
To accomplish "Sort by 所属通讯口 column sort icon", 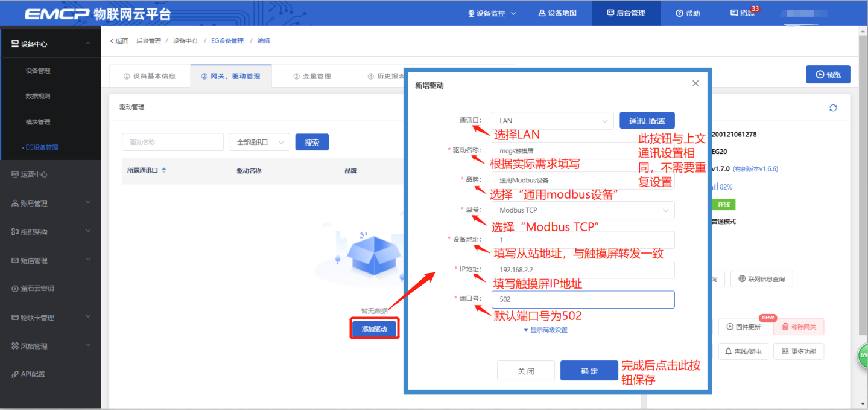I will point(164,170).
